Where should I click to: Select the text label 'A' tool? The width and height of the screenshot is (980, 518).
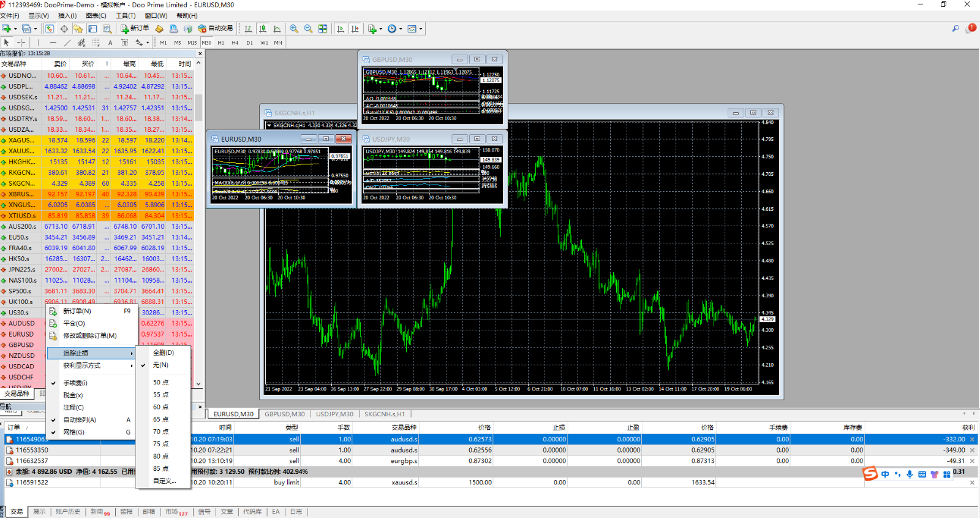coord(110,43)
